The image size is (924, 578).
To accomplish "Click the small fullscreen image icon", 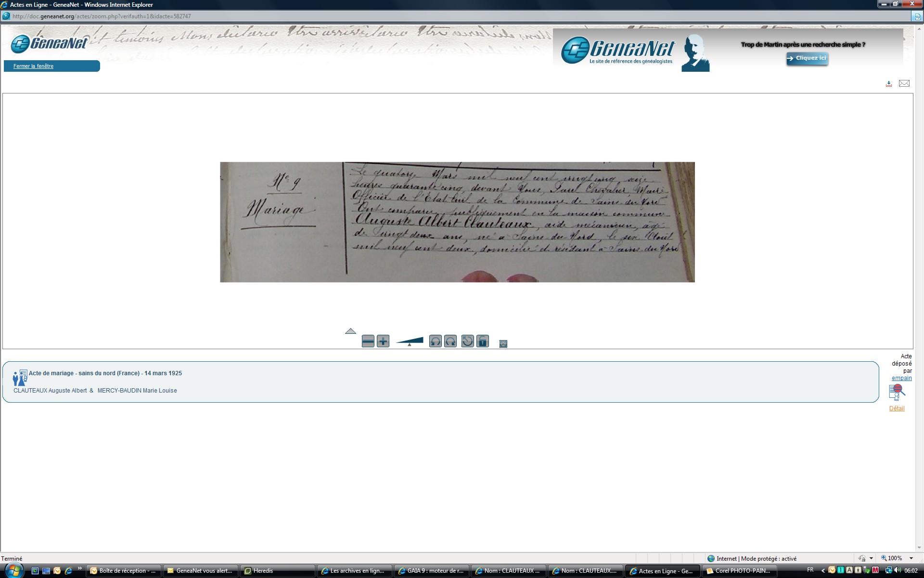I will pyautogui.click(x=503, y=344).
